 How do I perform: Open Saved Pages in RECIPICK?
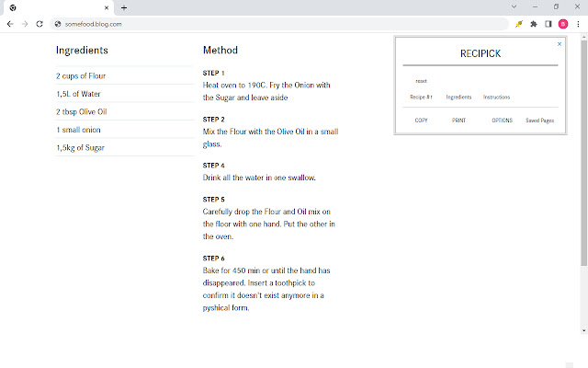click(539, 121)
